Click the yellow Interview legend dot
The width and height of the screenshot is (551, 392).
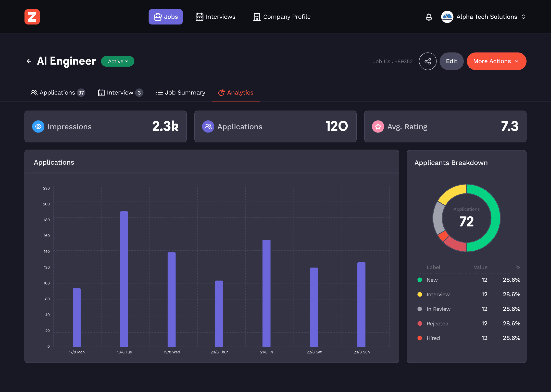tap(420, 295)
